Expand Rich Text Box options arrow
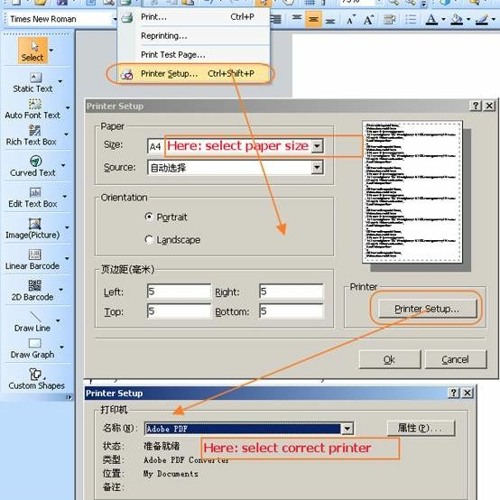Viewport: 500px width, 500px height. point(66,134)
